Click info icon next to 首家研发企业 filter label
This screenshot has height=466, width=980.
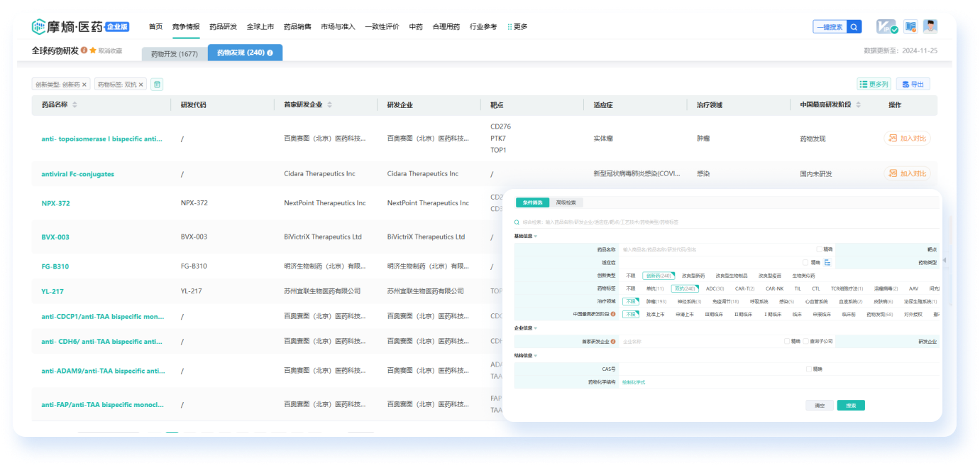click(613, 342)
